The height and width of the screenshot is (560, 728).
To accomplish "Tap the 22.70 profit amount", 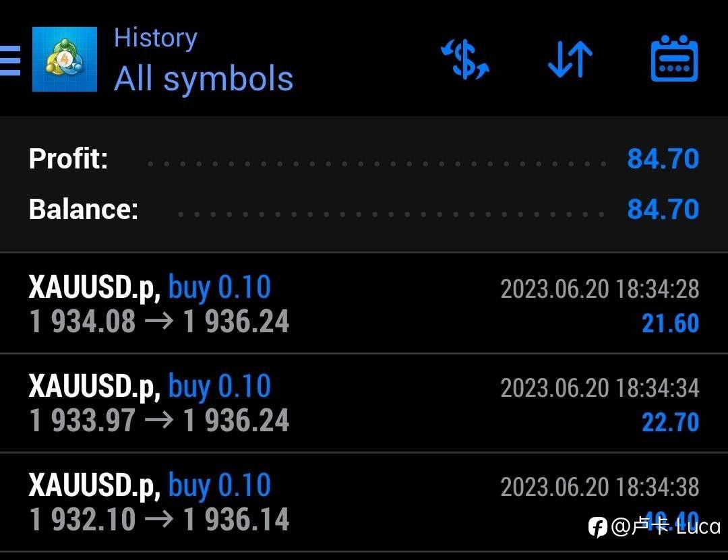I will 671,423.
